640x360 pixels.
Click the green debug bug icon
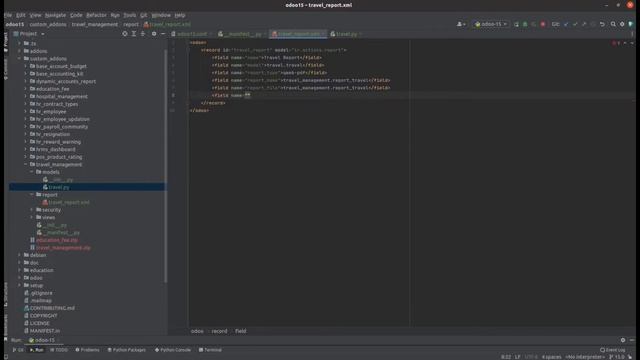[525, 24]
